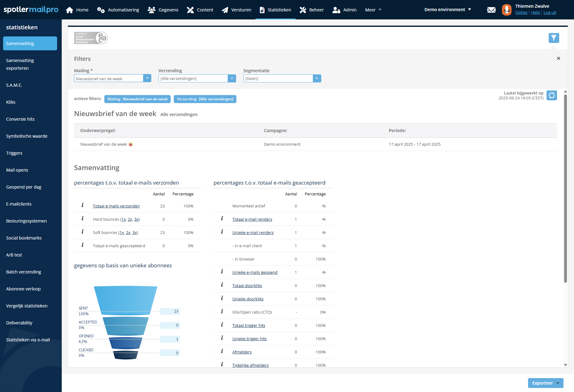
Task: Click the user avatar icon
Action: click(506, 10)
